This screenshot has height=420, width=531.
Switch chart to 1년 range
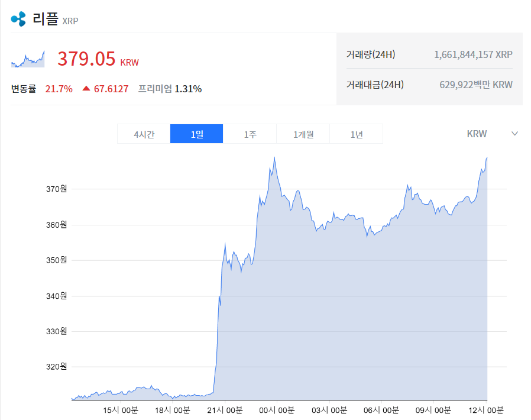(x=356, y=134)
